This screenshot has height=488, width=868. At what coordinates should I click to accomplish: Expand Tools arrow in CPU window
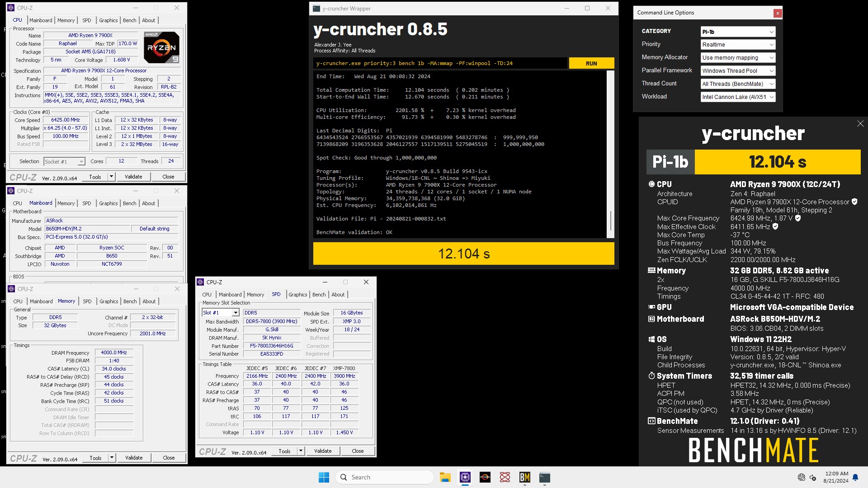click(x=111, y=177)
